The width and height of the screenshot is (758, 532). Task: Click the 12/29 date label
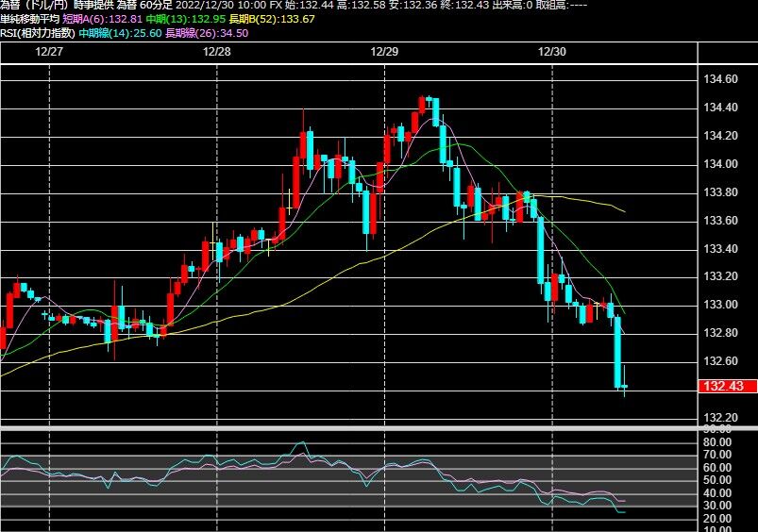point(384,52)
